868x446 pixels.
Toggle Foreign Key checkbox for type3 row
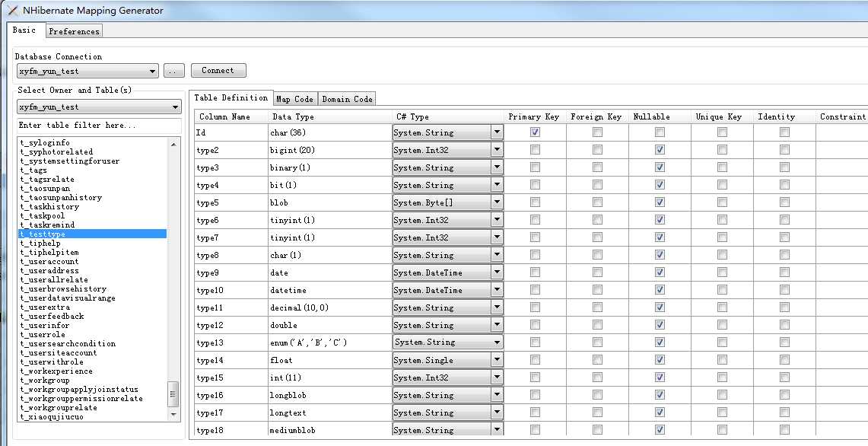click(x=597, y=167)
